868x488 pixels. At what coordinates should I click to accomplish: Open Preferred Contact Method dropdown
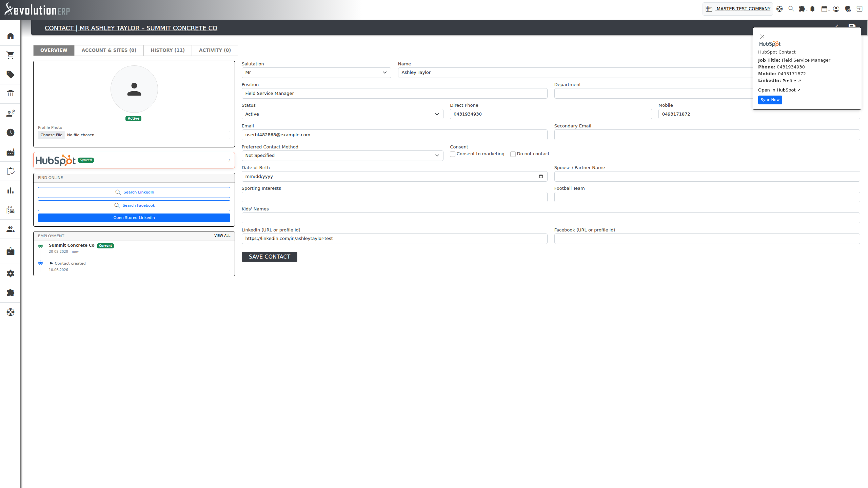coord(342,156)
